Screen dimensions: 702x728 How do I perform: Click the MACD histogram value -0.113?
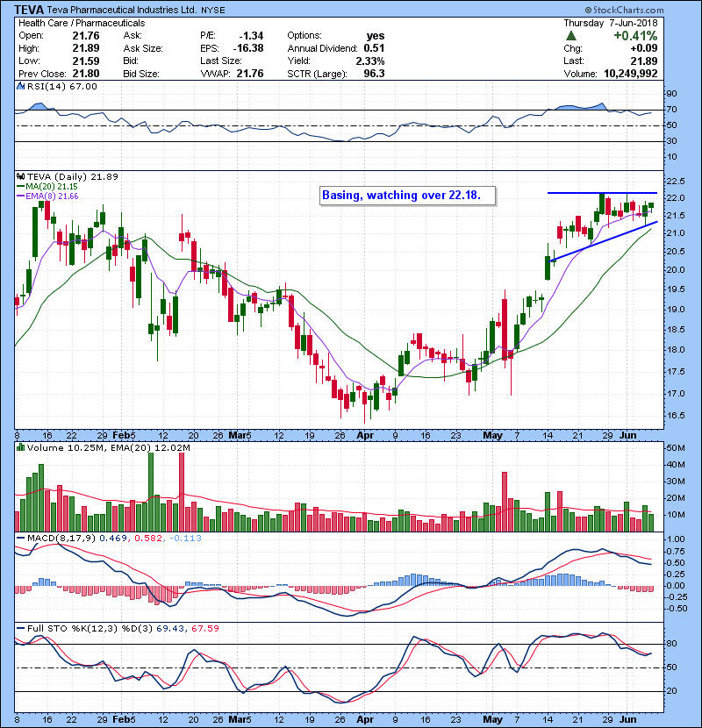(185, 539)
